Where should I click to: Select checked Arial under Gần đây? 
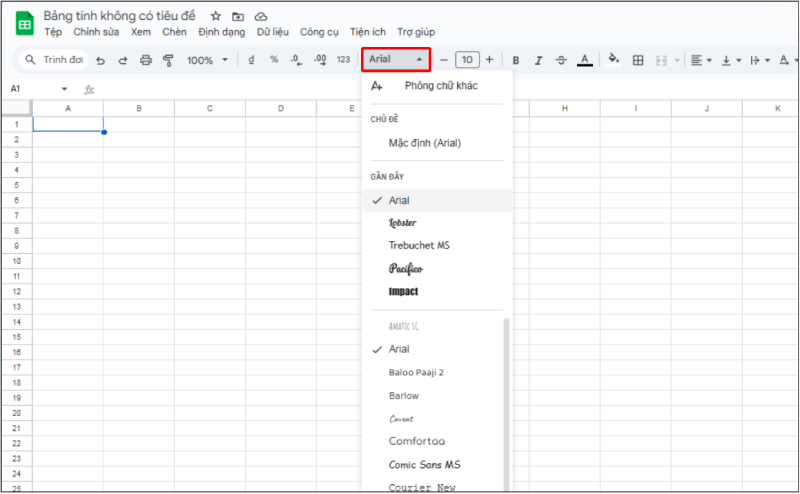click(x=437, y=201)
